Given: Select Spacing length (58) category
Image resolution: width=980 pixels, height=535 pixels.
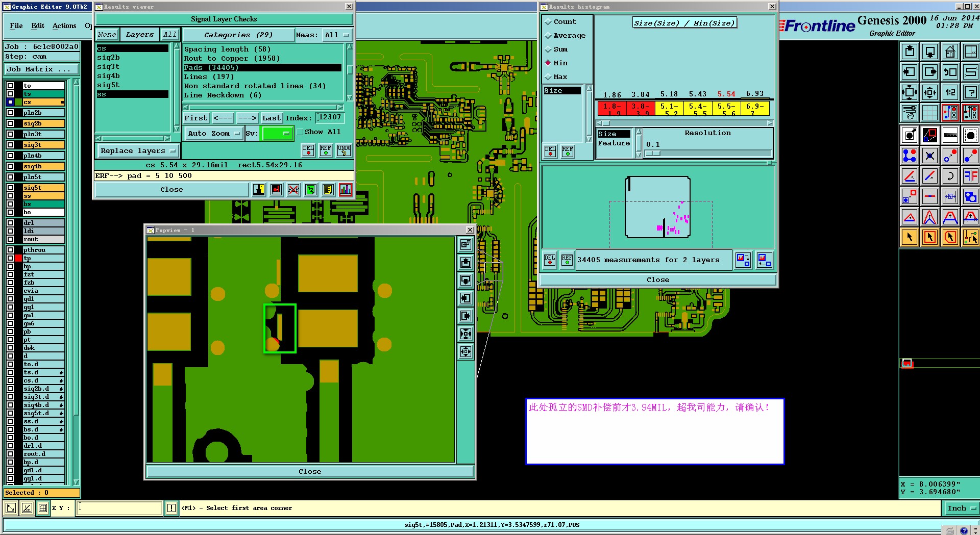Looking at the screenshot, I should (x=227, y=49).
